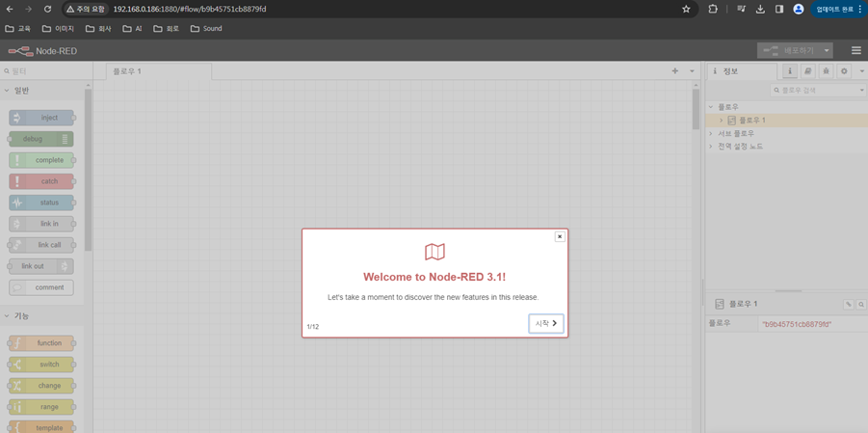Choose the link in node
The width and height of the screenshot is (868, 433).
[x=41, y=224]
